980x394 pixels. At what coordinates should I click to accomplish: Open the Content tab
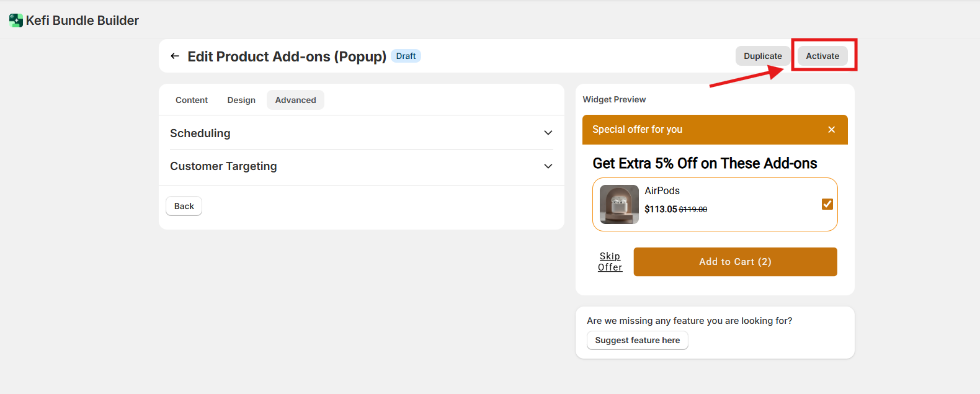(192, 100)
